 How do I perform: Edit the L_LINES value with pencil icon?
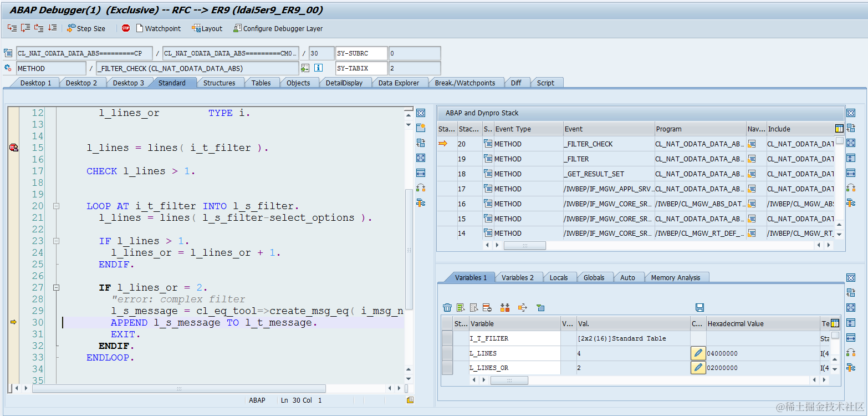click(x=698, y=353)
